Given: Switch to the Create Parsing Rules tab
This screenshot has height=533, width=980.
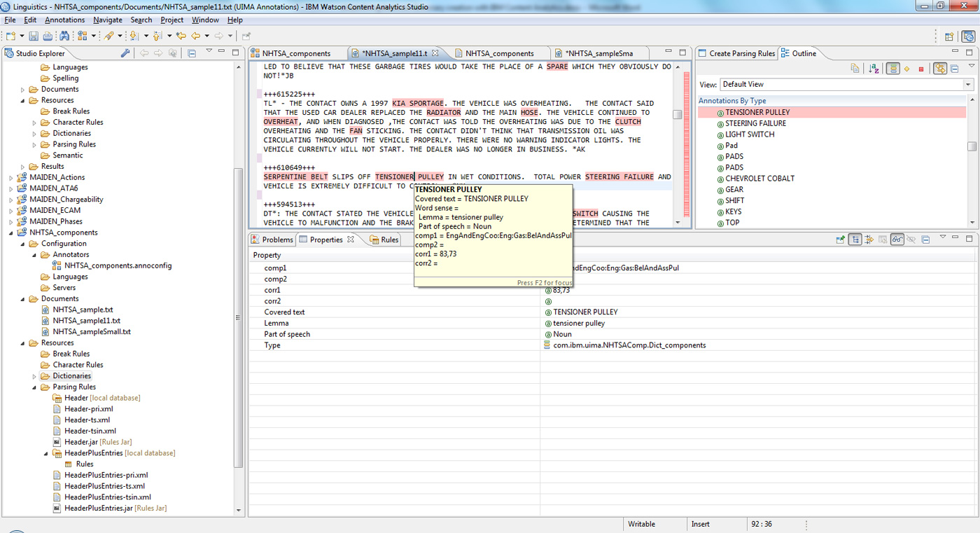Looking at the screenshot, I should pyautogui.click(x=736, y=53).
